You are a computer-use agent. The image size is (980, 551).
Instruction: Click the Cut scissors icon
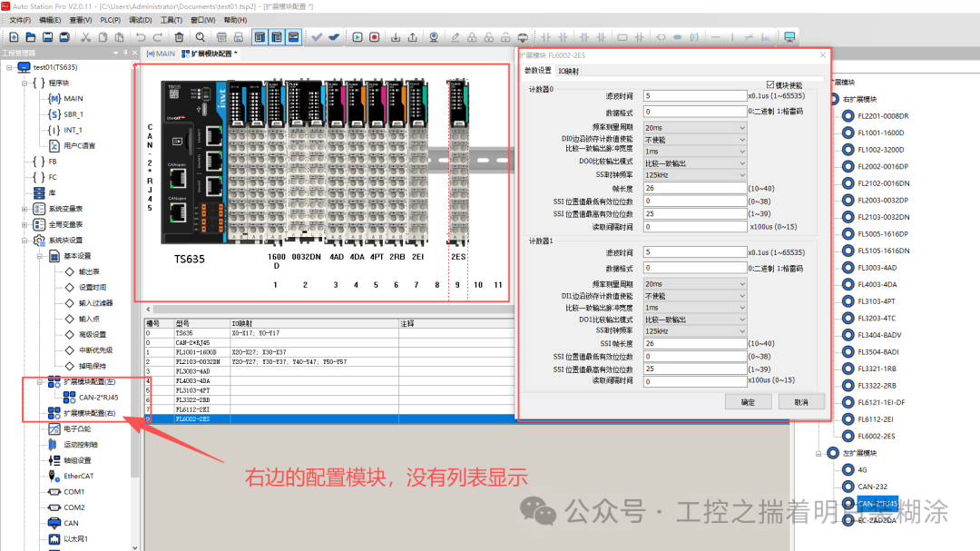(x=85, y=37)
